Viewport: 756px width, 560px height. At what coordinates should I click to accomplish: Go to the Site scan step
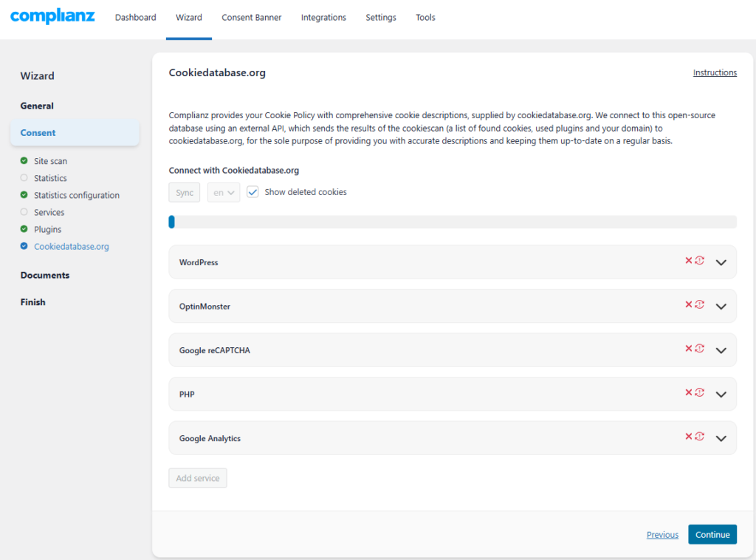51,161
